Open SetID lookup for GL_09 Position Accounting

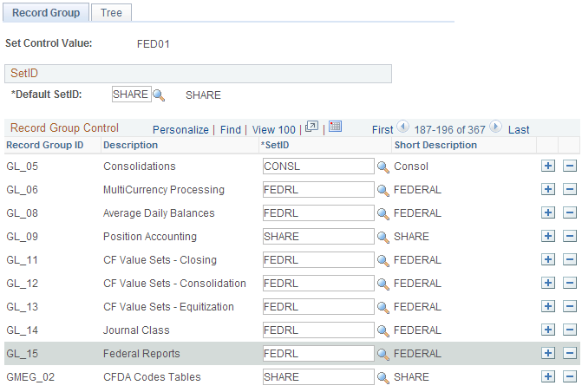click(x=383, y=238)
